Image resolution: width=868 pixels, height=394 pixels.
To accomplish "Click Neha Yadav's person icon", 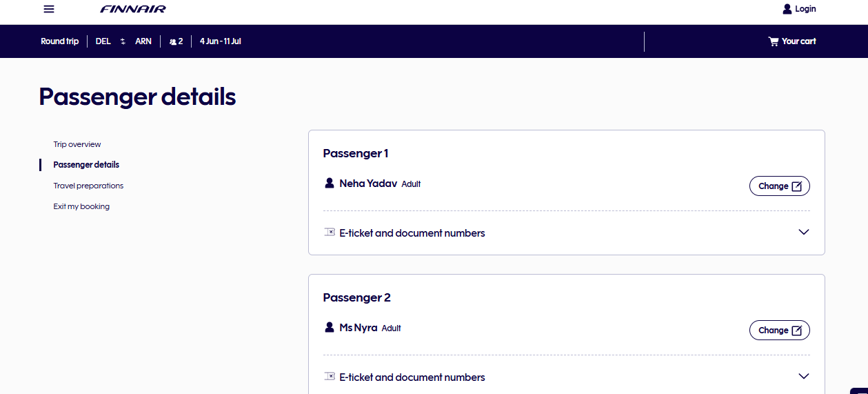I will click(x=330, y=184).
